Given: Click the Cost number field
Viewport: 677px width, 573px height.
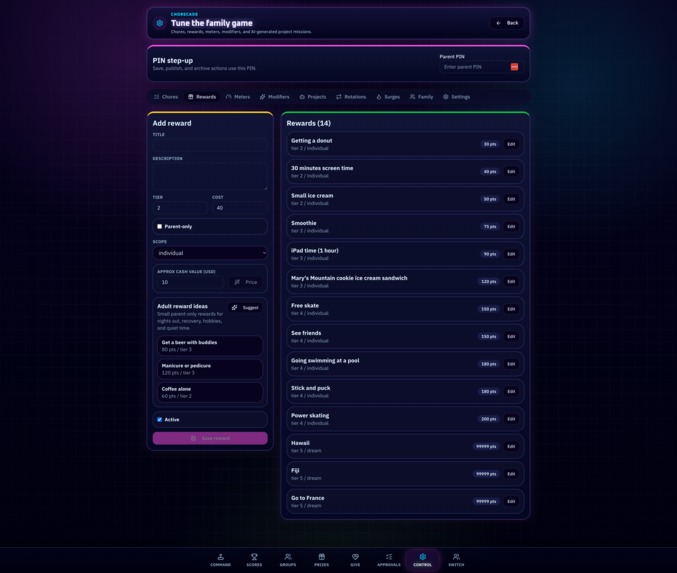Looking at the screenshot, I should click(x=240, y=208).
